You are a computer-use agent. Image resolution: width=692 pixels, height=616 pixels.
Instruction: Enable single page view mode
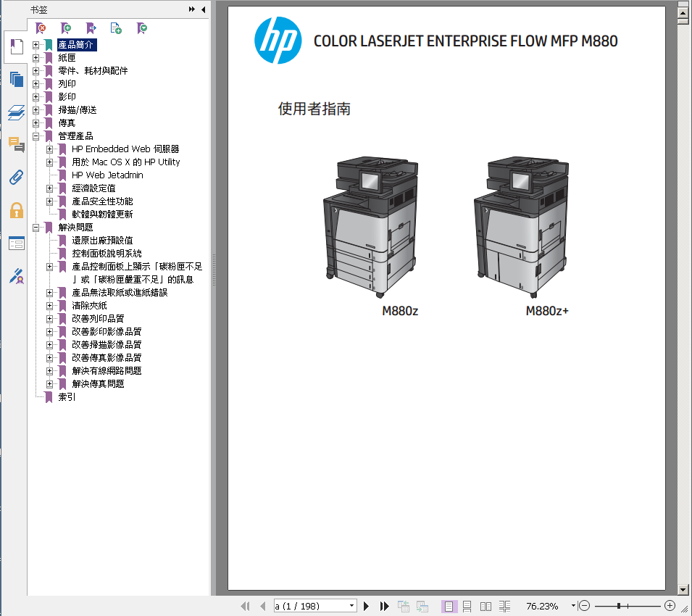click(449, 607)
